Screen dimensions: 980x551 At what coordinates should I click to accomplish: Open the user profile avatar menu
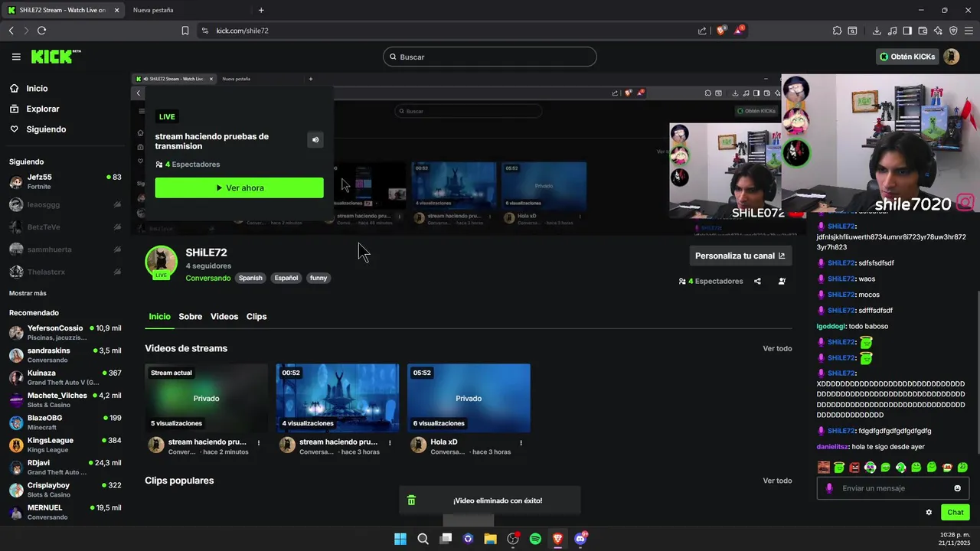tap(951, 57)
